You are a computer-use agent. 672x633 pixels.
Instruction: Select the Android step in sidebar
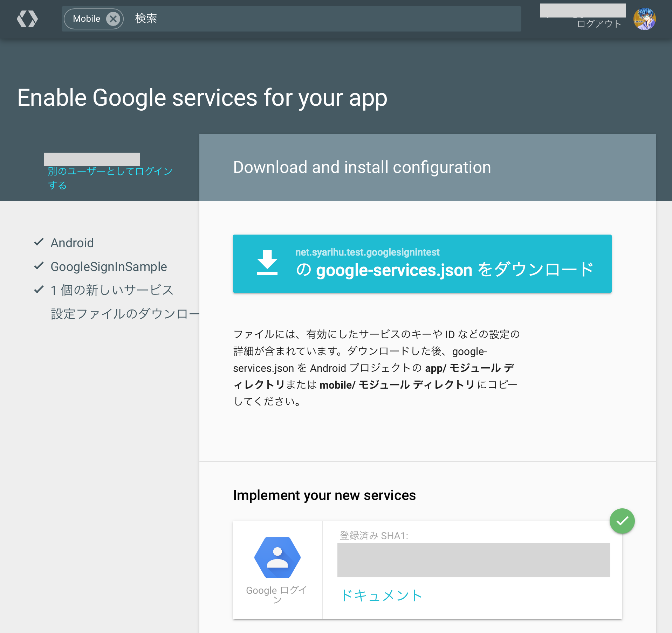pyautogui.click(x=72, y=243)
